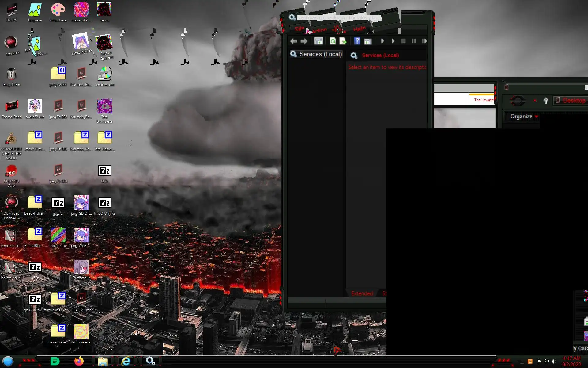Image resolution: width=588 pixels, height=368 pixels.
Task: Click the Refresh icon in Services toolbar
Action: tap(333, 41)
